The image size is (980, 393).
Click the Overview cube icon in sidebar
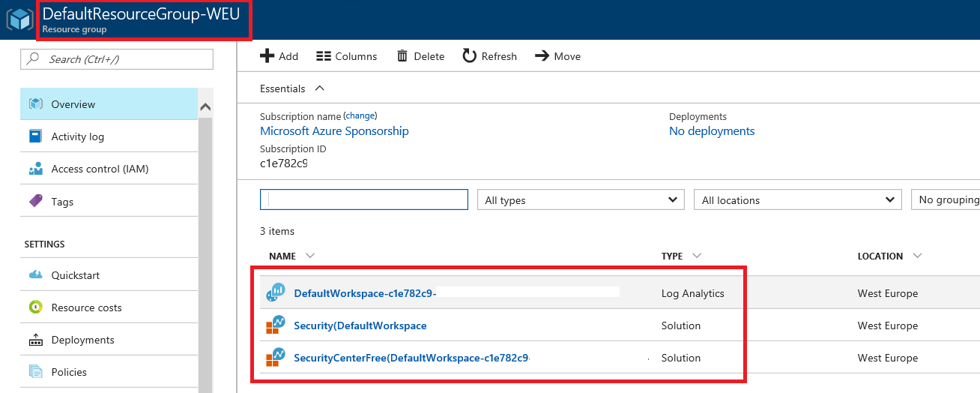[36, 104]
